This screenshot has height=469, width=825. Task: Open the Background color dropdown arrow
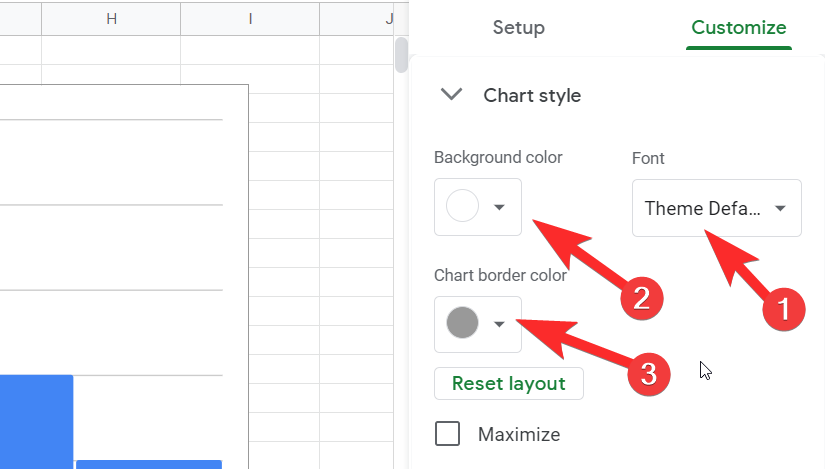click(500, 207)
